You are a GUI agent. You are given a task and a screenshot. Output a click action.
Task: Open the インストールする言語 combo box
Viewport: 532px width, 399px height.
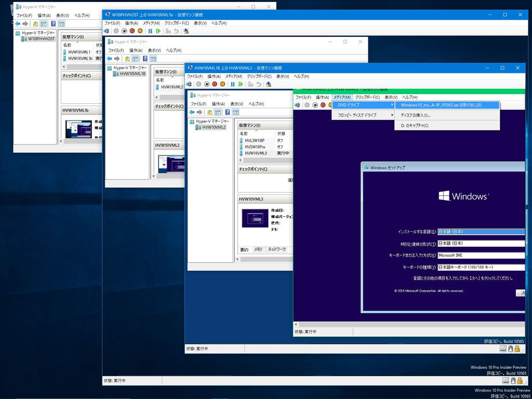point(482,232)
